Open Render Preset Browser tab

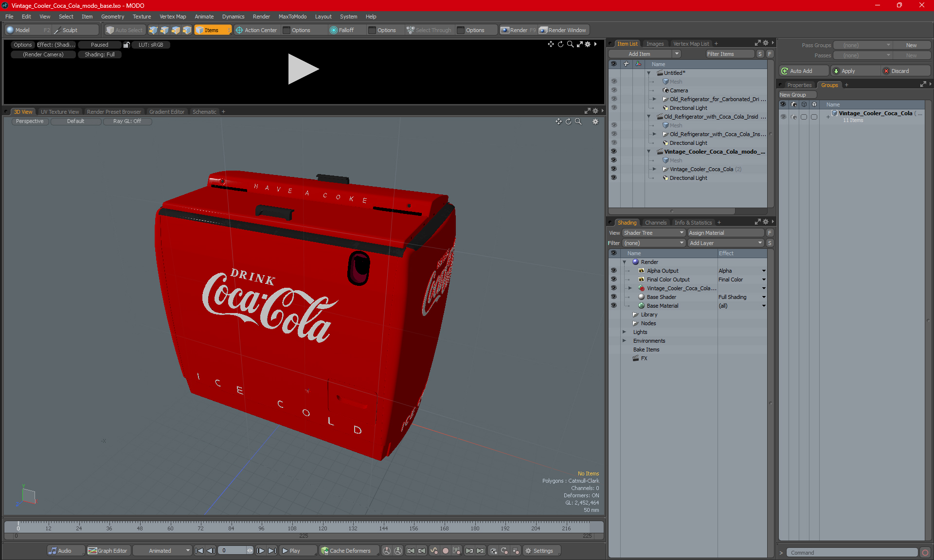(x=114, y=112)
